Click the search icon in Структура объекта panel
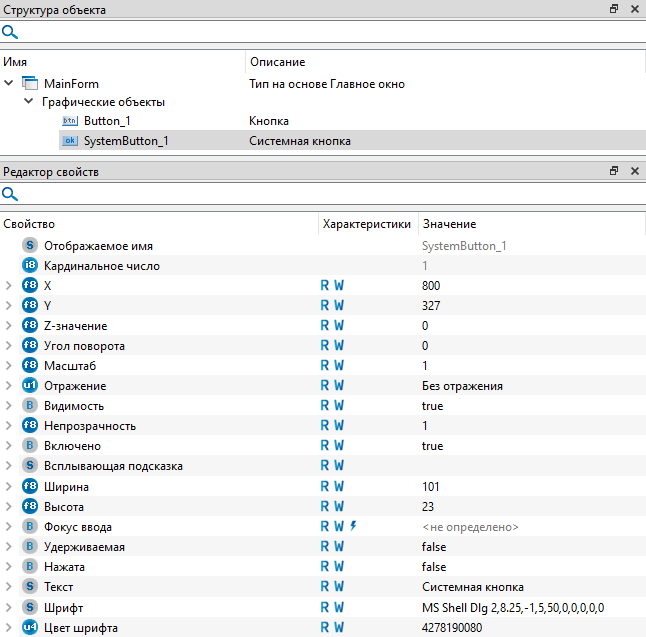 click(x=10, y=32)
